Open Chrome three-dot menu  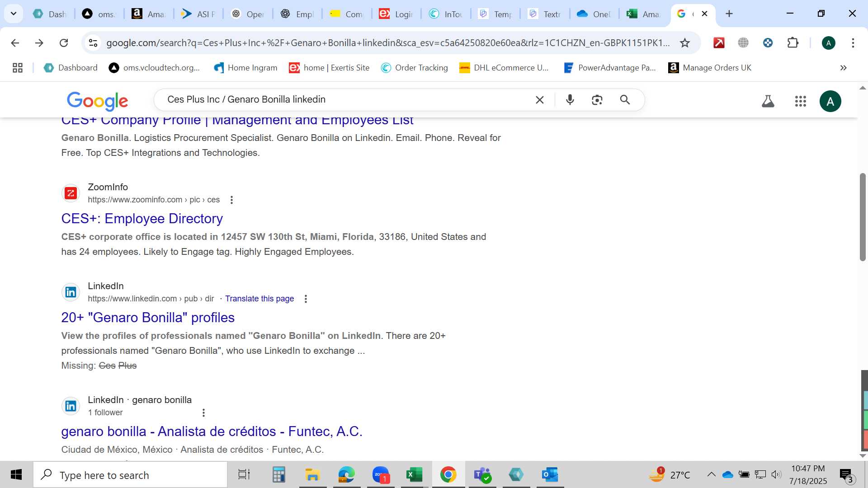853,43
